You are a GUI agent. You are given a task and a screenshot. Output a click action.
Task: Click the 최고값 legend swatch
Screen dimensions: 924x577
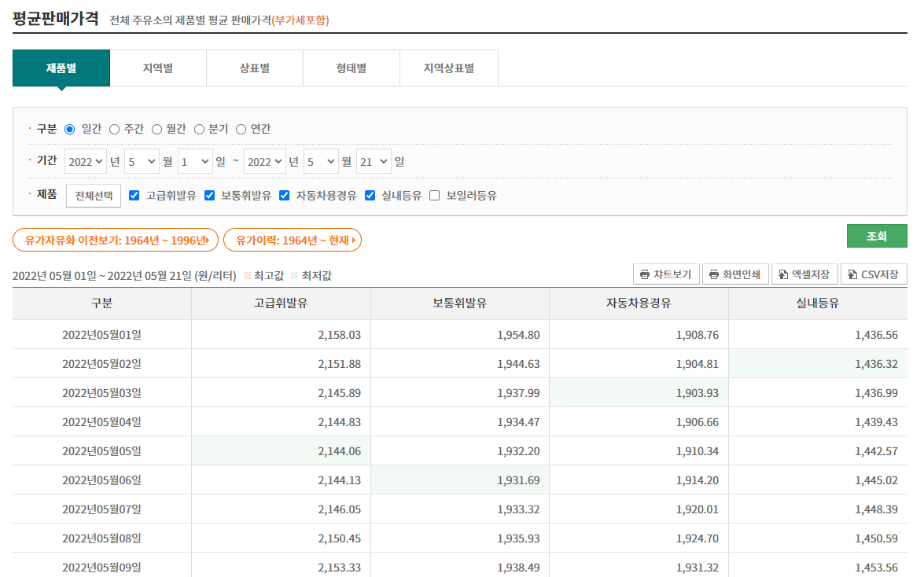pyautogui.click(x=248, y=275)
